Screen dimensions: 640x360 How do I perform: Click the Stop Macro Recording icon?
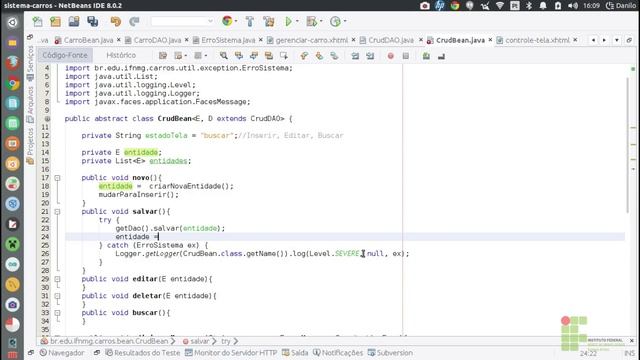(x=406, y=56)
